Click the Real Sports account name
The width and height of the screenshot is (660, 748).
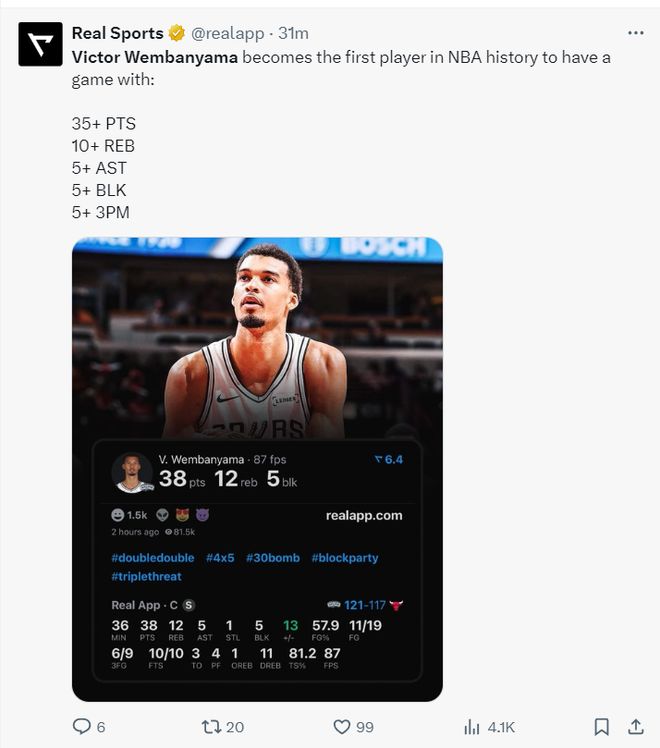[117, 33]
